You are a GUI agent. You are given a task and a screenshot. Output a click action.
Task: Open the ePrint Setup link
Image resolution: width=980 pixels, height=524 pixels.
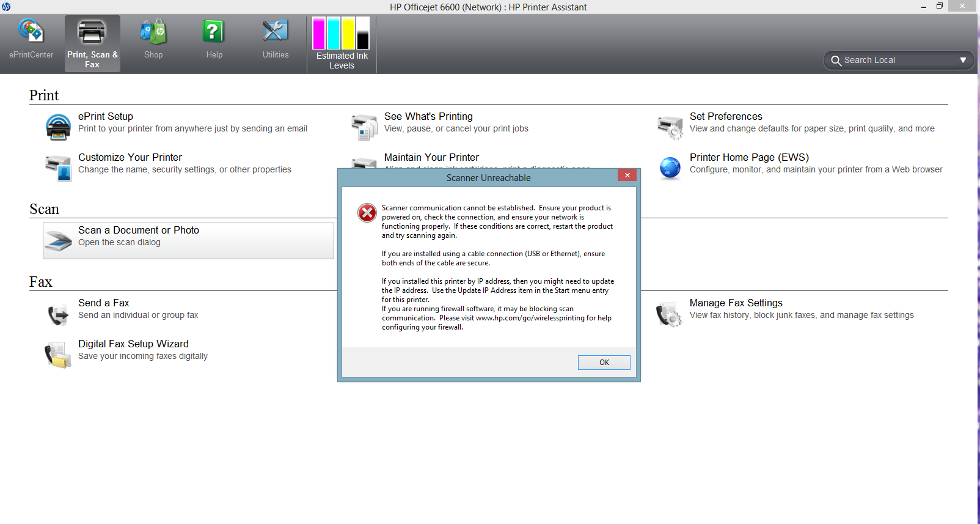click(x=106, y=116)
